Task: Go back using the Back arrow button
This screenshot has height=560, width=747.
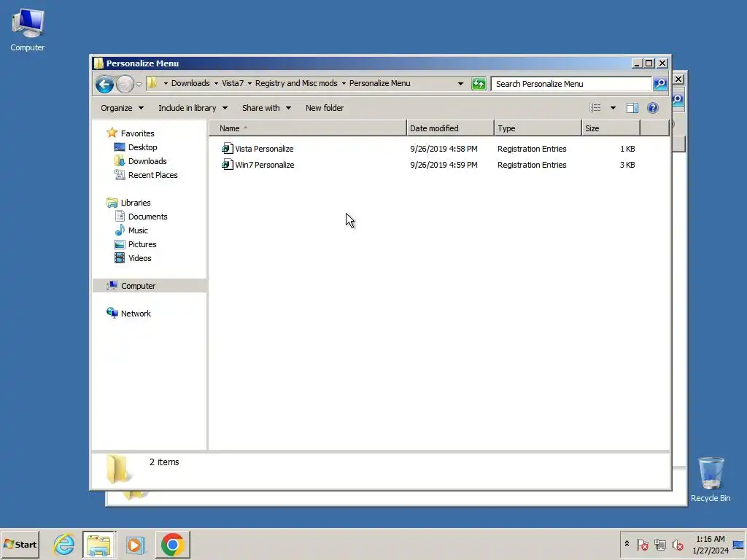Action: tap(104, 85)
